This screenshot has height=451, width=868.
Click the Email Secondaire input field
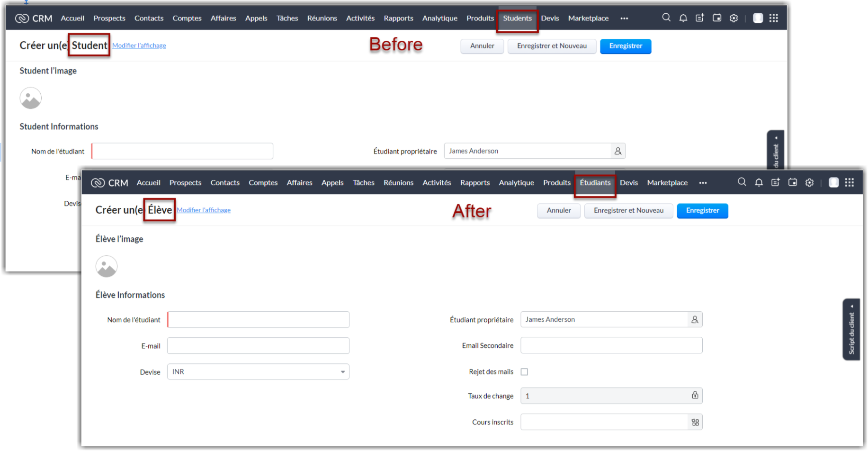coord(611,345)
